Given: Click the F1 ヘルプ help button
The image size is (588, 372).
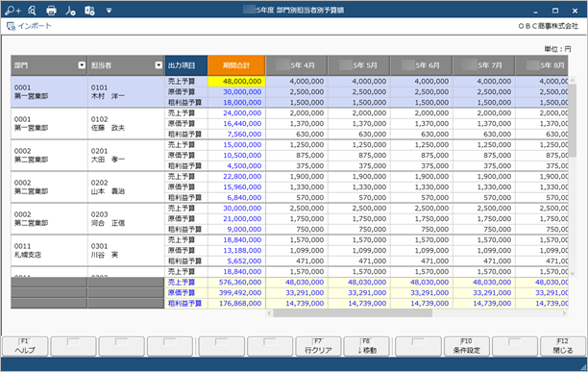Looking at the screenshot, I should pos(25,346).
